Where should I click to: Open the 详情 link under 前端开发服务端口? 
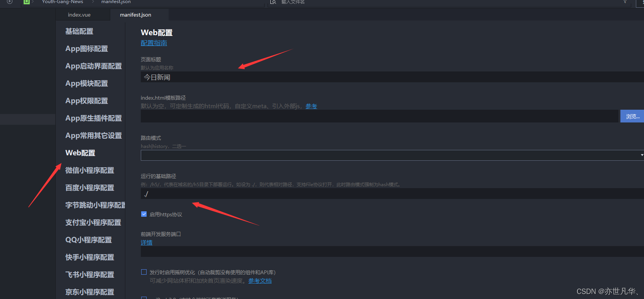[x=147, y=243]
